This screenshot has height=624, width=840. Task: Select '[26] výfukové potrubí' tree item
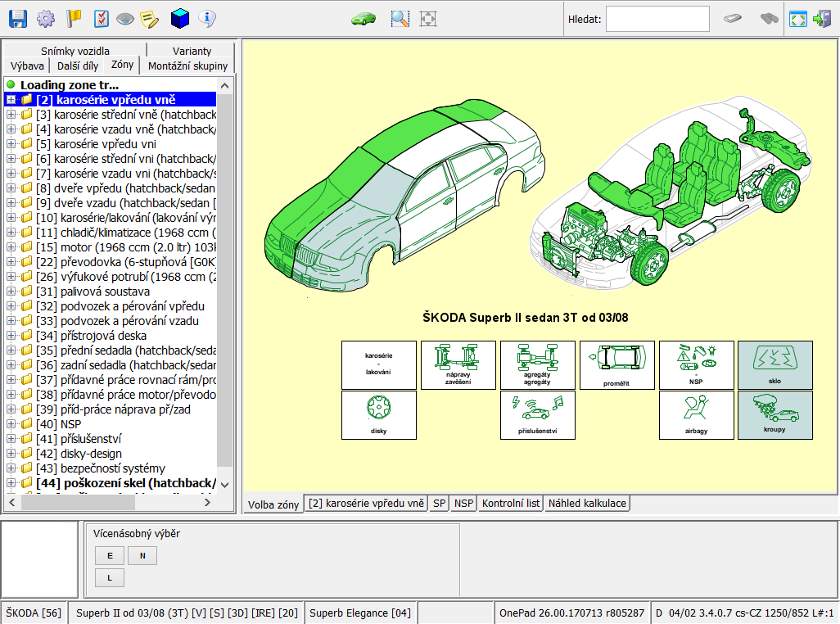click(x=126, y=277)
